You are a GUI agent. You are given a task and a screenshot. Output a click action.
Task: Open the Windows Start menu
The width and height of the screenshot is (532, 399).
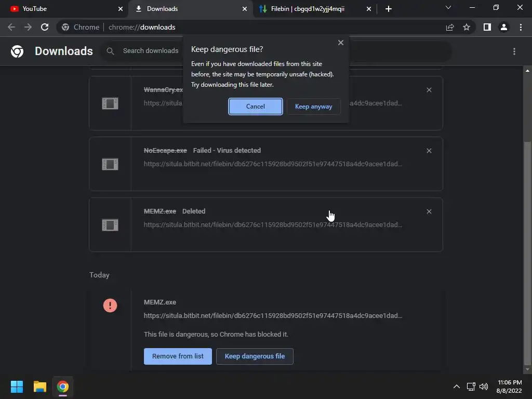(17, 387)
